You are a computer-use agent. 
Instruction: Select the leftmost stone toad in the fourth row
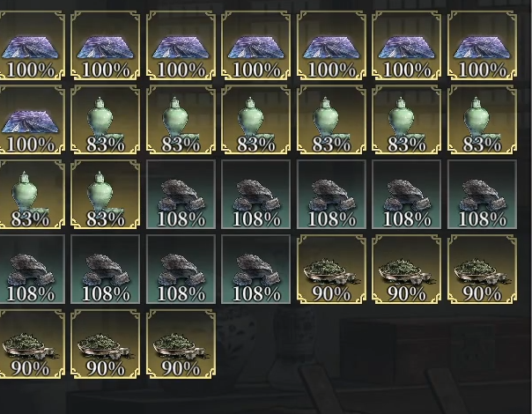coord(31,270)
